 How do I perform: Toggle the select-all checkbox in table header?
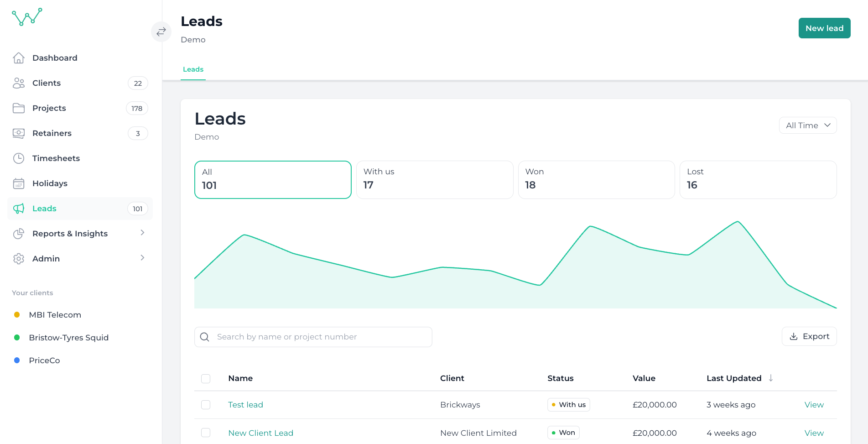point(206,379)
